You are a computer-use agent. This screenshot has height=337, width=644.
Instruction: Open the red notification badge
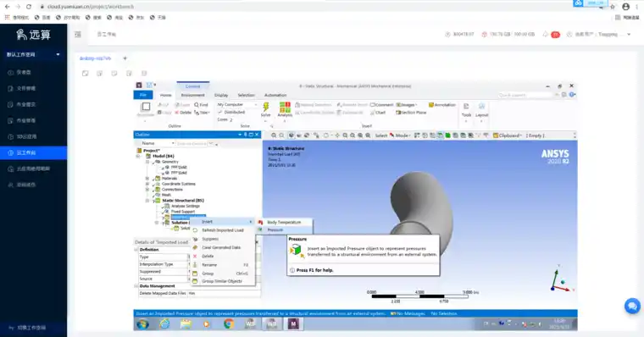tap(555, 35)
